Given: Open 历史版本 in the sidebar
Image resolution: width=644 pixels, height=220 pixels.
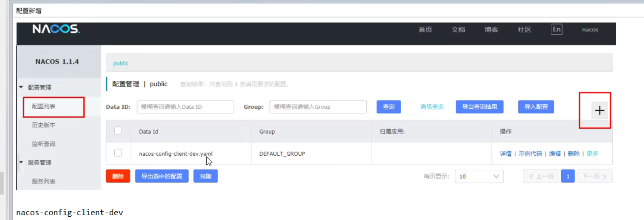Looking at the screenshot, I should (43, 125).
